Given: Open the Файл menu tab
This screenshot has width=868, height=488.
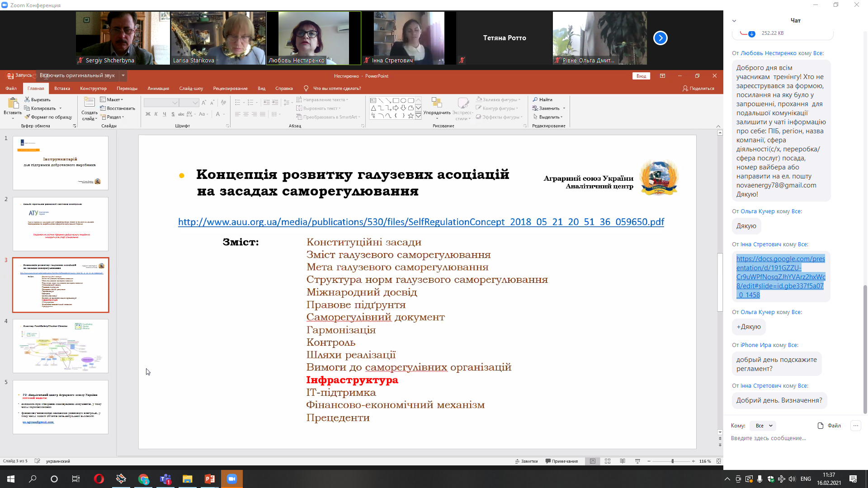Looking at the screenshot, I should (11, 89).
